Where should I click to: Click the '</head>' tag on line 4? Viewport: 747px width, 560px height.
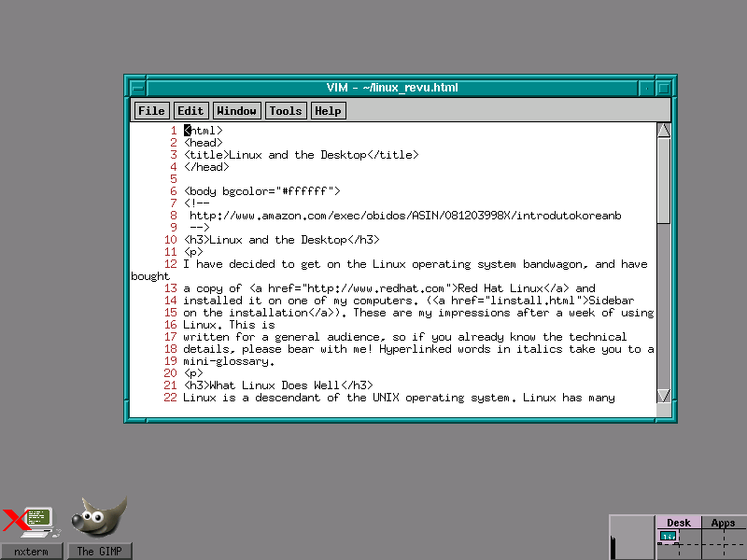pos(206,167)
